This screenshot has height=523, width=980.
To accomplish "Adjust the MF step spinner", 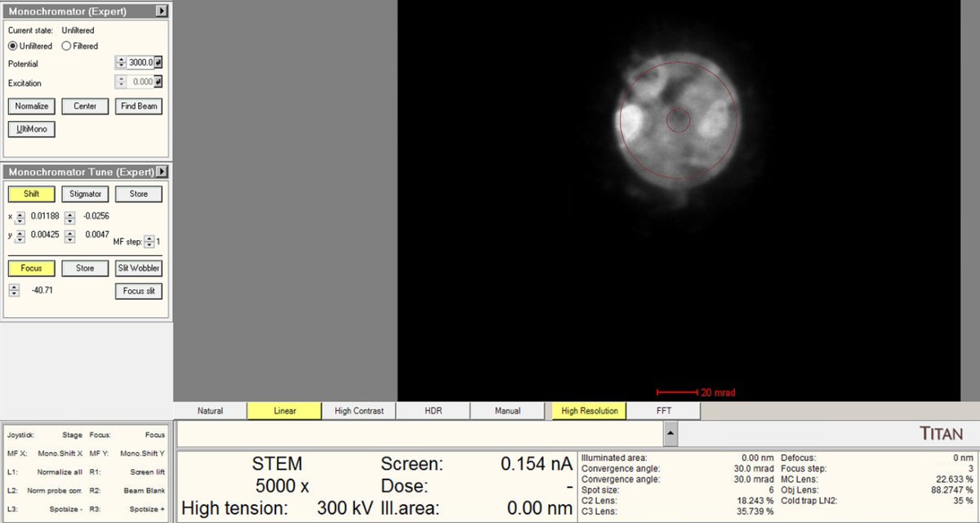I will [148, 242].
